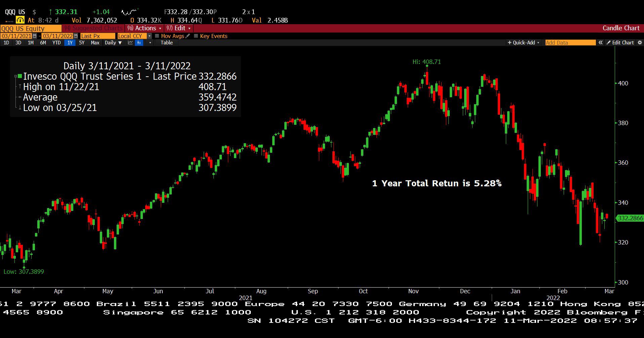This screenshot has height=338, width=644.
Task: Click the Hi: 408.71 chart marker
Action: 427,62
